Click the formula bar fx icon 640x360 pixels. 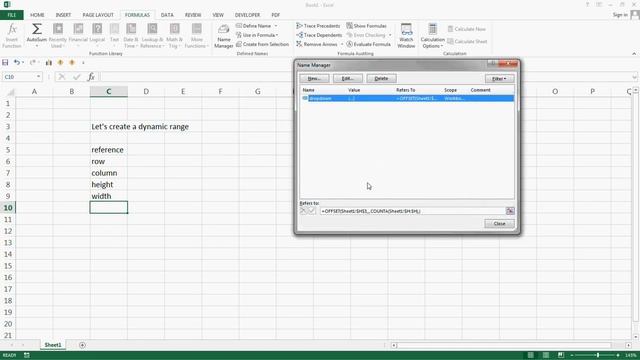[x=91, y=76]
